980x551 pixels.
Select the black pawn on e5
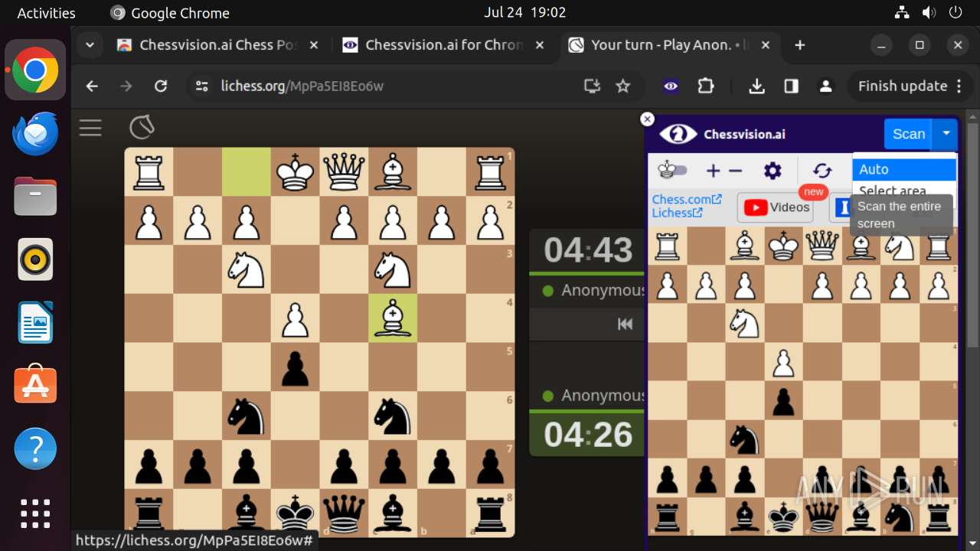tap(295, 367)
